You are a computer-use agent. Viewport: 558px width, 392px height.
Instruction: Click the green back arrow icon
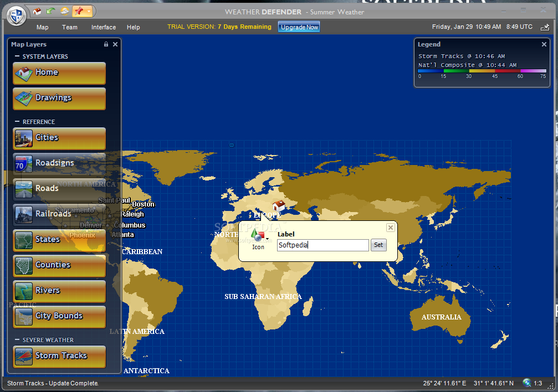point(51,12)
